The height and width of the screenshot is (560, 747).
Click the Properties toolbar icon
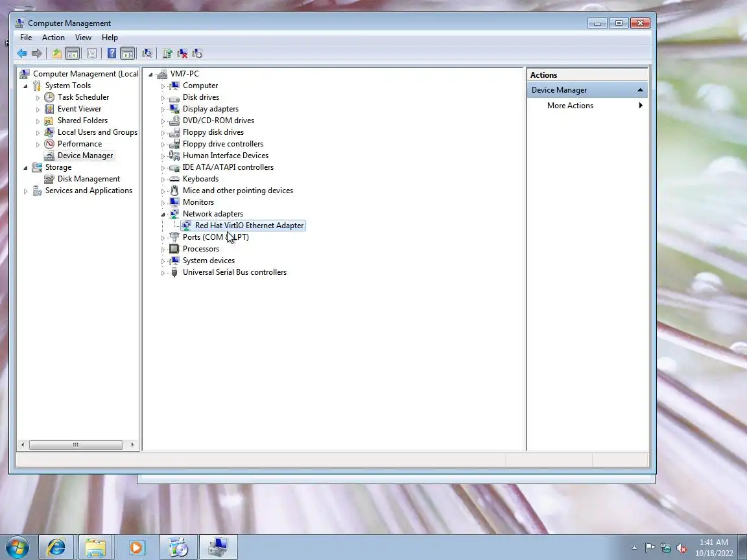91,53
